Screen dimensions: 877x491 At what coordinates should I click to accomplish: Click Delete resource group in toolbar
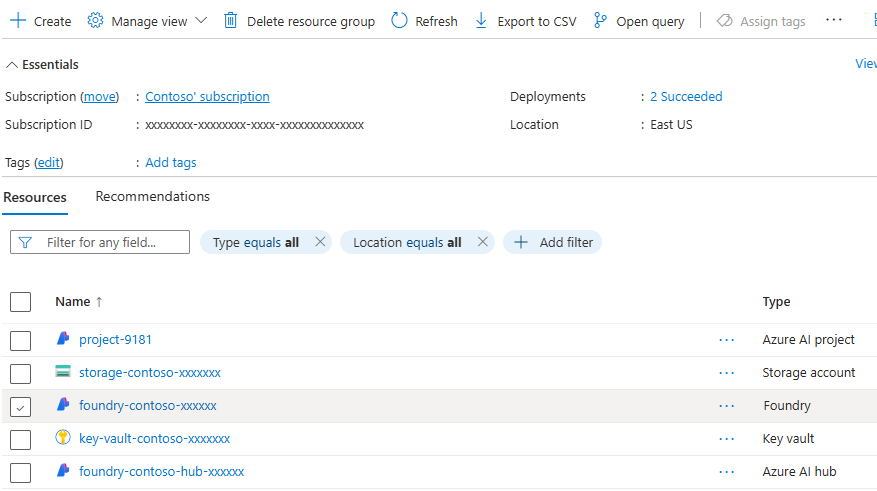click(299, 21)
